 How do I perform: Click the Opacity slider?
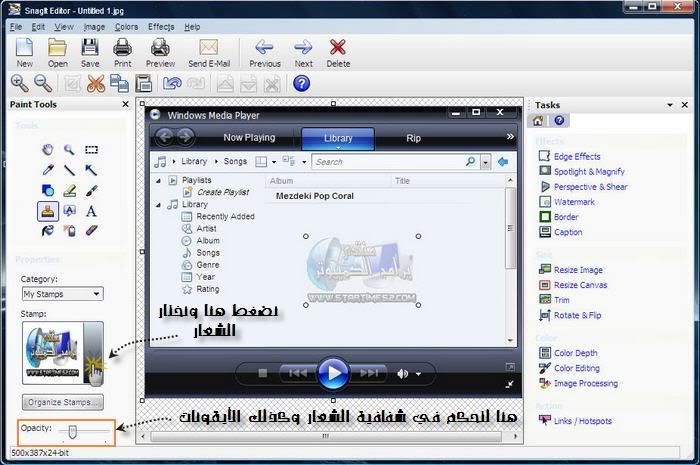click(73, 431)
